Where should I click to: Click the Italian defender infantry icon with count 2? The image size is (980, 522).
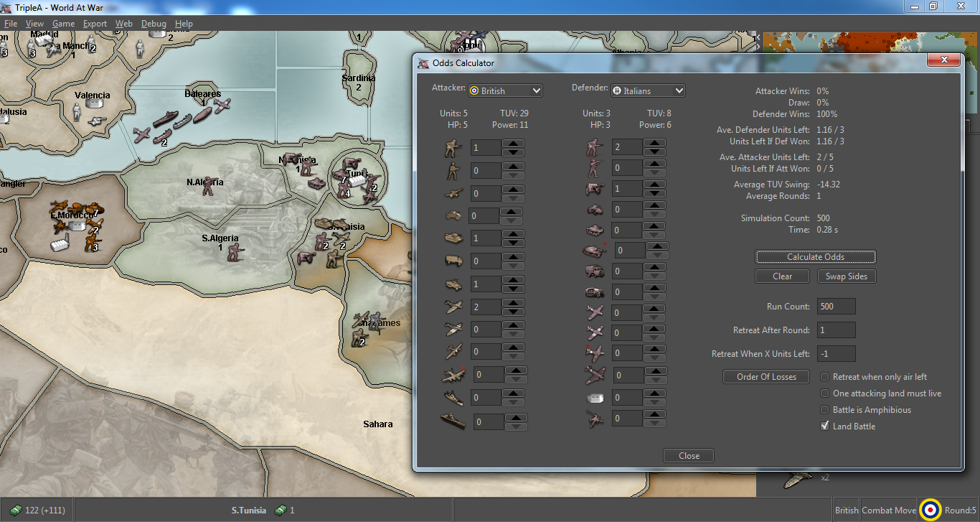(595, 147)
